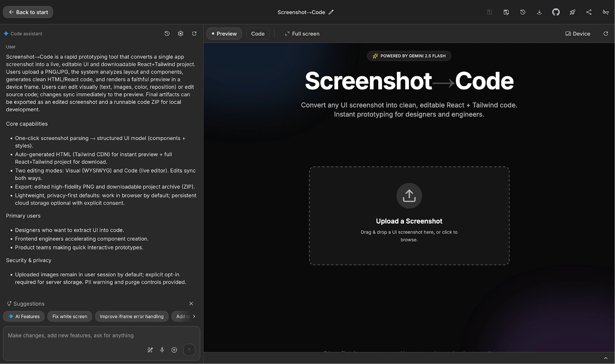Refresh the preview pane

(x=606, y=33)
